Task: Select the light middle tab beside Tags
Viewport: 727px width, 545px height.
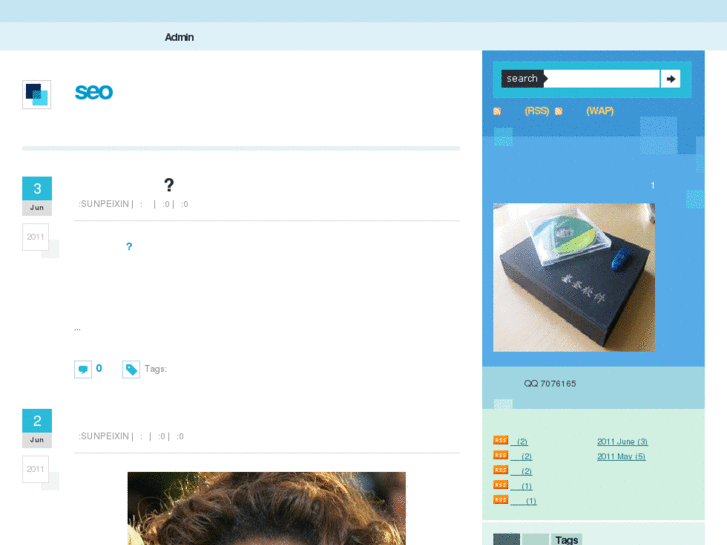Action: (535, 539)
